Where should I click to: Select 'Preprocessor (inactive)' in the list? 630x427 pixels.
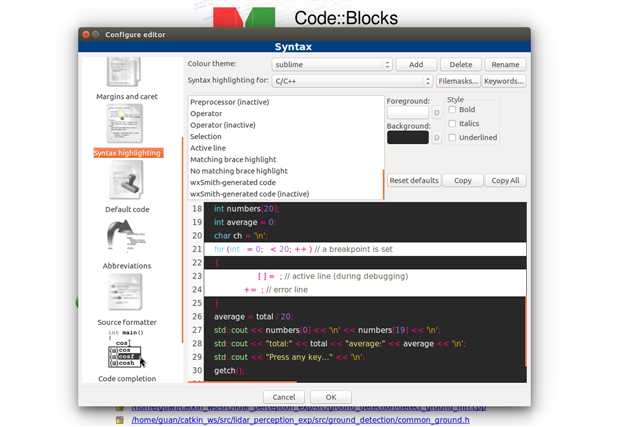[x=285, y=102]
